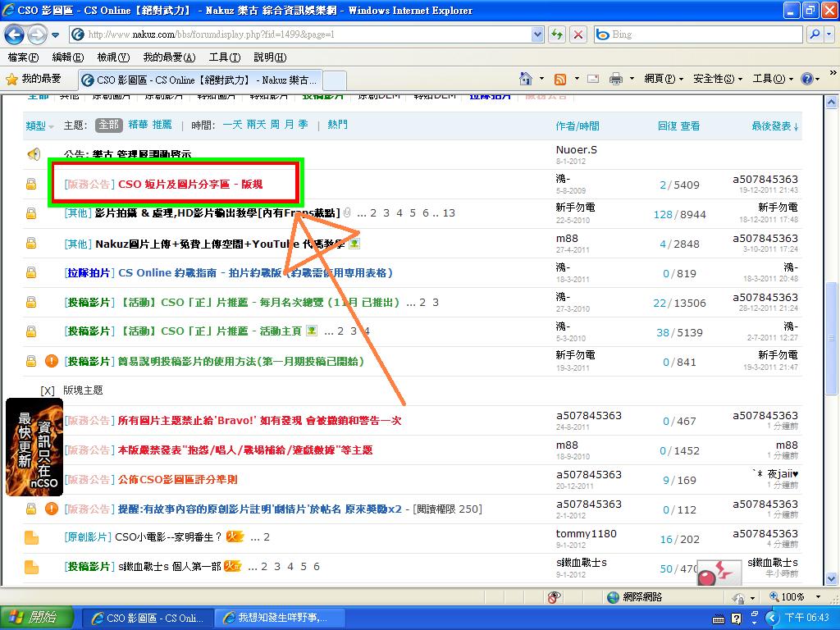Screen dimensions: 840x630
Task: Click the red X Stop loading button
Action: point(578,34)
